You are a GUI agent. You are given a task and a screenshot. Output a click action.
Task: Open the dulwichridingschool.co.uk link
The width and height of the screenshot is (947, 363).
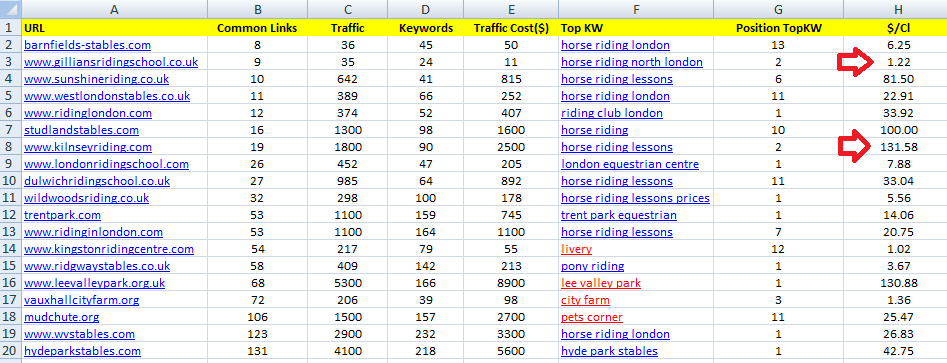(97, 181)
